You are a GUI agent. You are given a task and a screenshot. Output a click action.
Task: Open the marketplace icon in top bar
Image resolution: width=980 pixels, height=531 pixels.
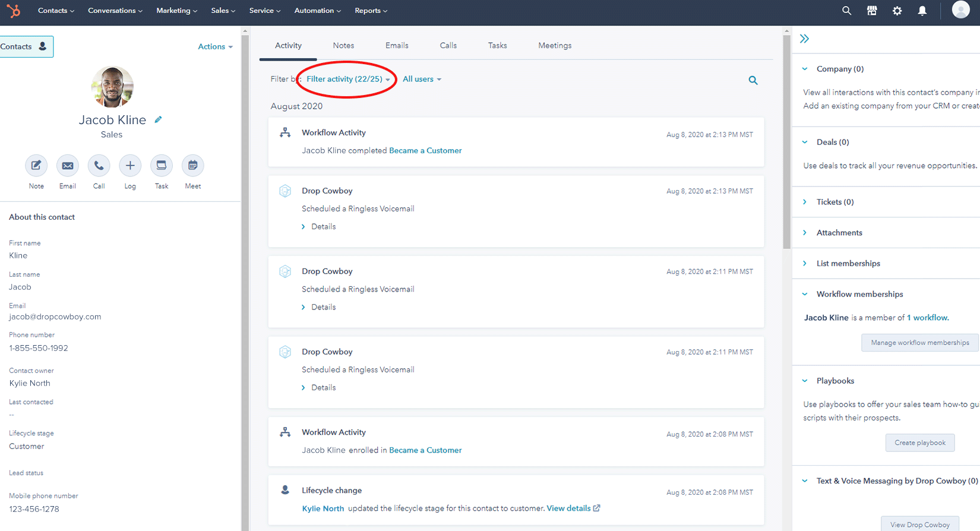click(x=872, y=11)
